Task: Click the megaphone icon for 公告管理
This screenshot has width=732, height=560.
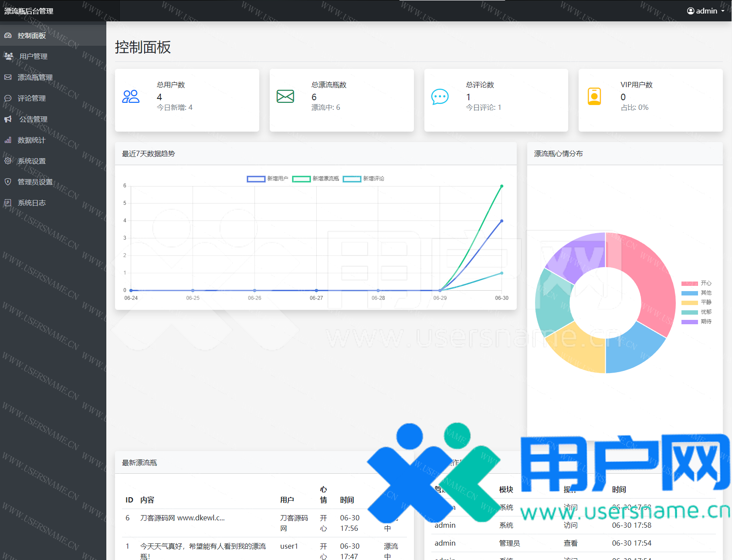Action: pos(8,119)
